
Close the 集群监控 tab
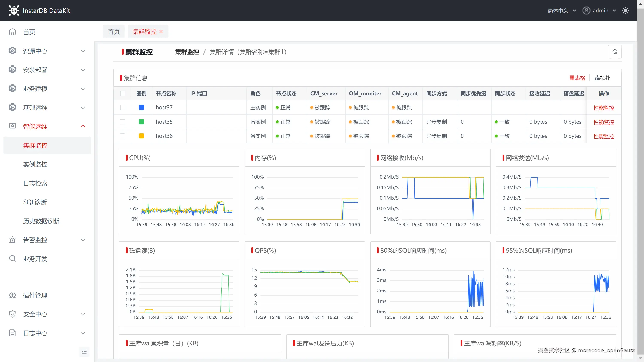[x=161, y=32]
